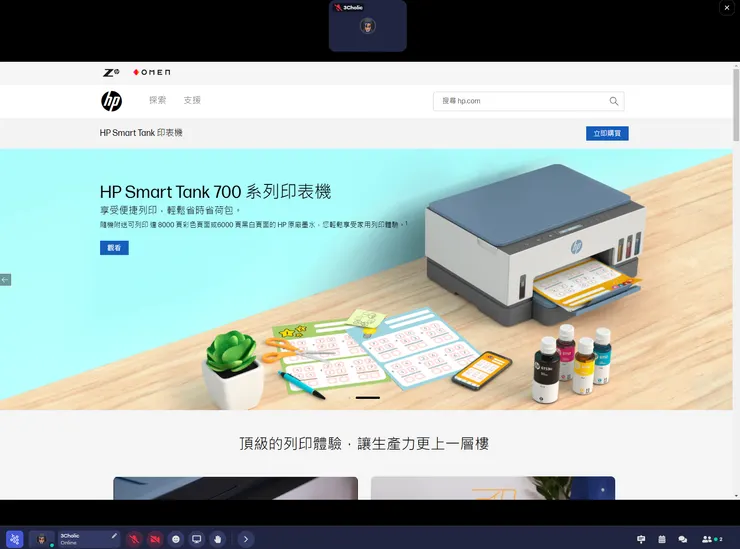The image size is (740, 549).
Task: Click the 觀看 button on banner
Action: pos(114,248)
